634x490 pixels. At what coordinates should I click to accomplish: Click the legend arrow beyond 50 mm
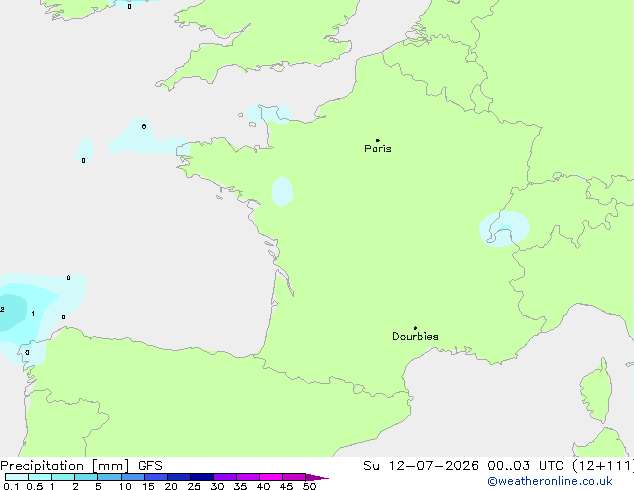pos(317,477)
